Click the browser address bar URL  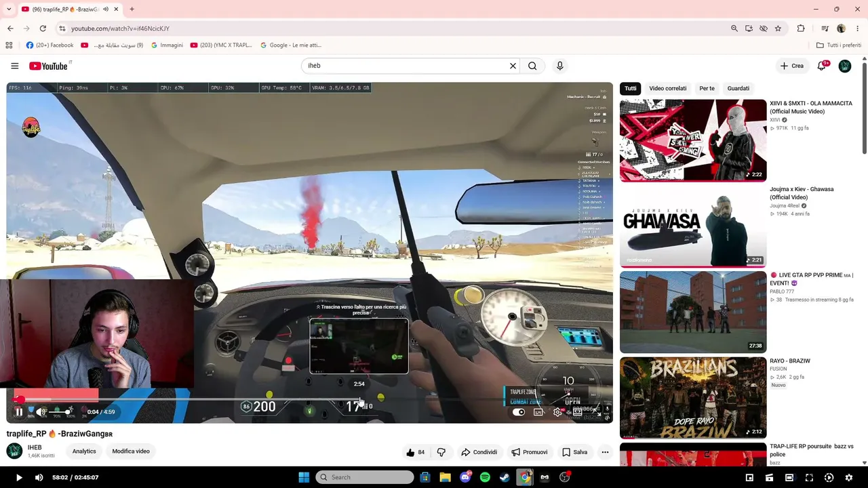pos(120,28)
